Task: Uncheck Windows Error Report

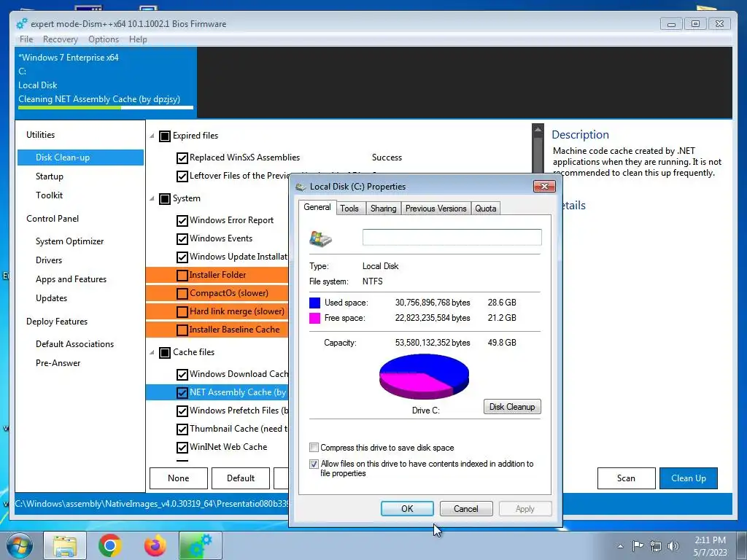Action: point(182,220)
